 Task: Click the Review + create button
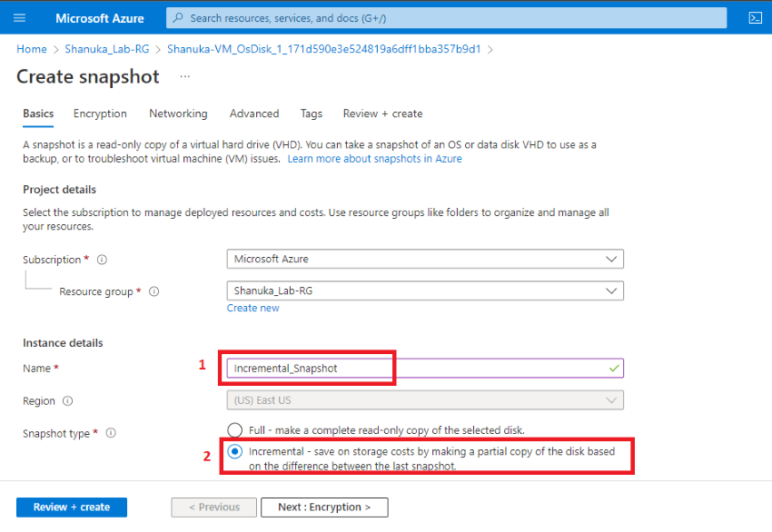71,507
